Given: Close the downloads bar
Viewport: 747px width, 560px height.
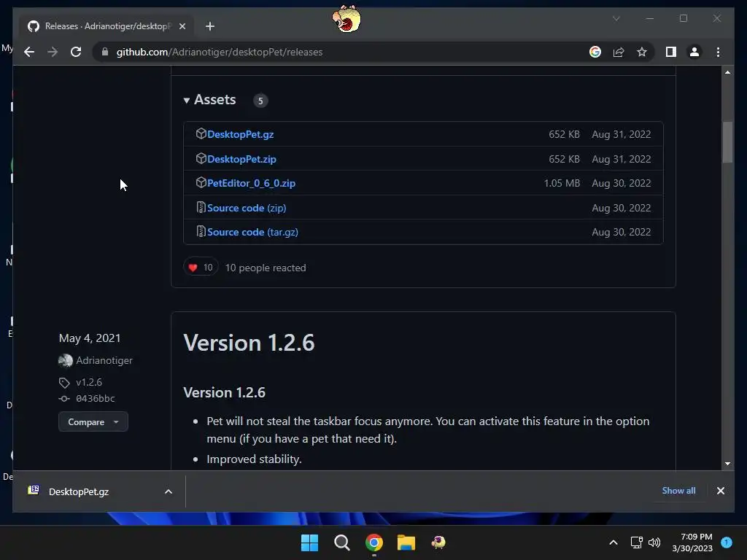Looking at the screenshot, I should click(720, 491).
